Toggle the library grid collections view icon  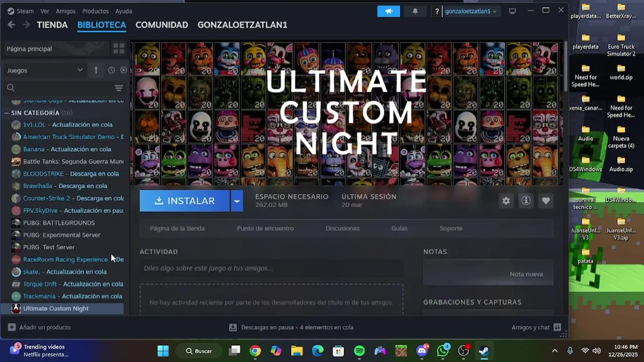point(119,48)
